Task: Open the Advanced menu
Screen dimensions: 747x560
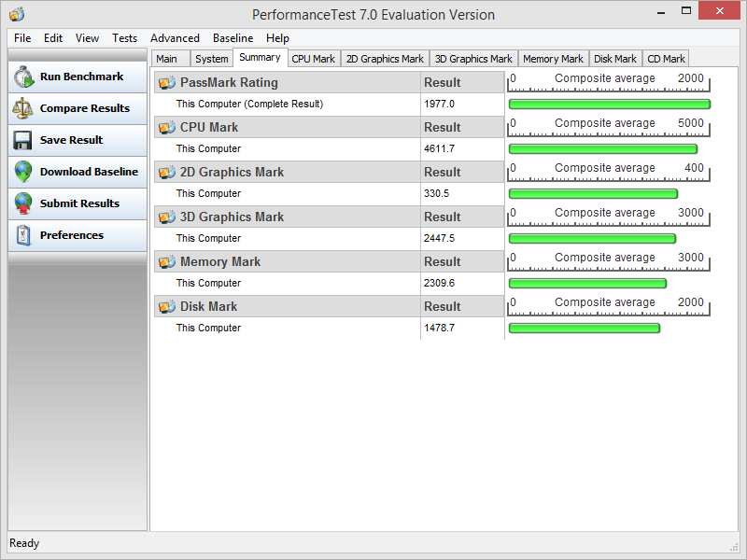Action: click(x=175, y=38)
